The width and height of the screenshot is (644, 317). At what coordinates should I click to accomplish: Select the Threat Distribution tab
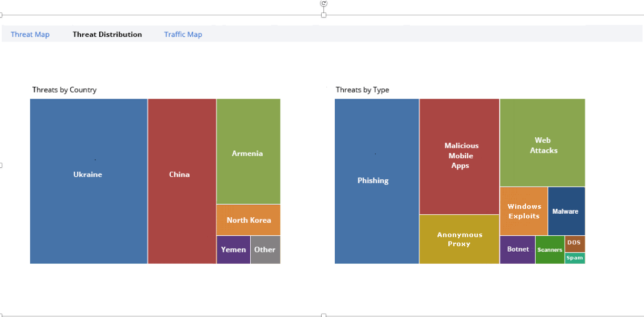107,35
